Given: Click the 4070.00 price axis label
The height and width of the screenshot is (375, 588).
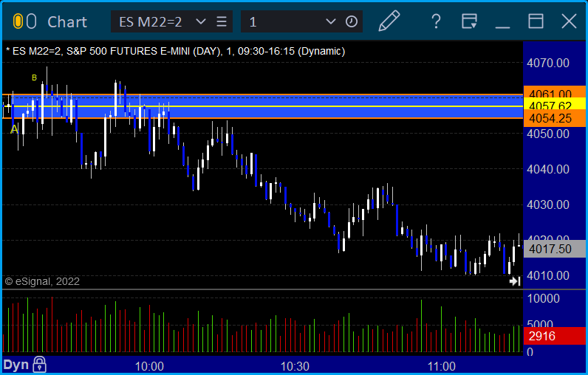Looking at the screenshot, I should 548,63.
